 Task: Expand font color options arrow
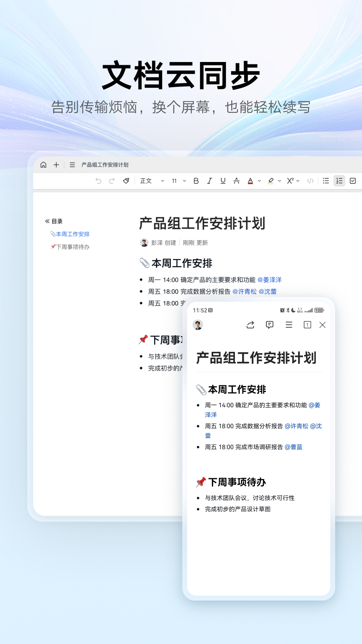pyautogui.click(x=259, y=181)
